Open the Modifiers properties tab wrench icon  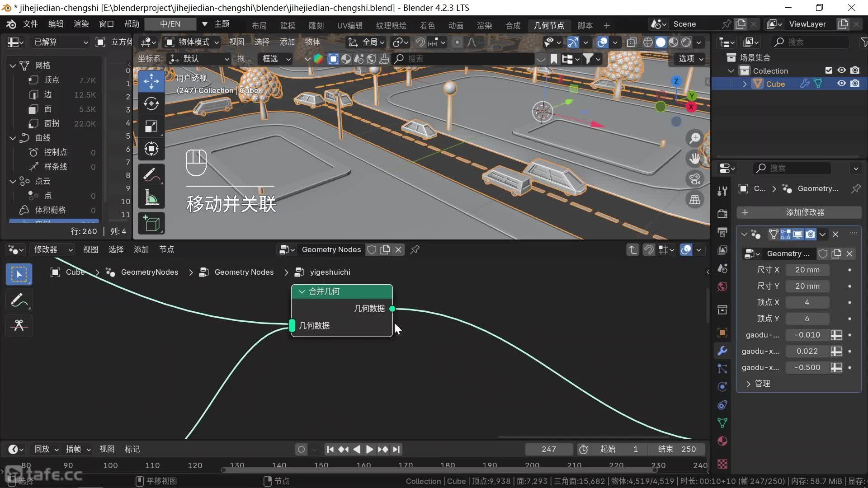[722, 351]
